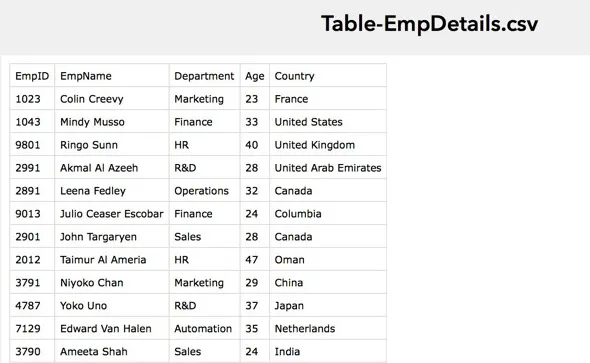Select EmpID 9013 cell

[x=32, y=214]
